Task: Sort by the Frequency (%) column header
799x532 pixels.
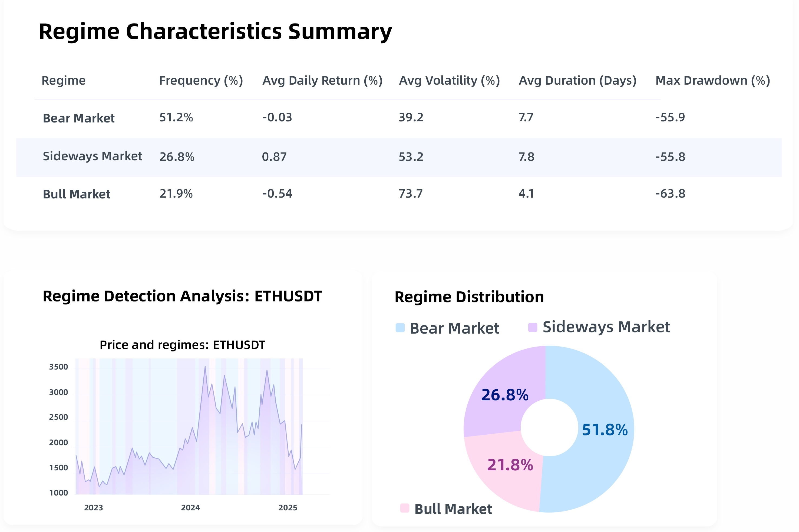Action: [x=201, y=81]
